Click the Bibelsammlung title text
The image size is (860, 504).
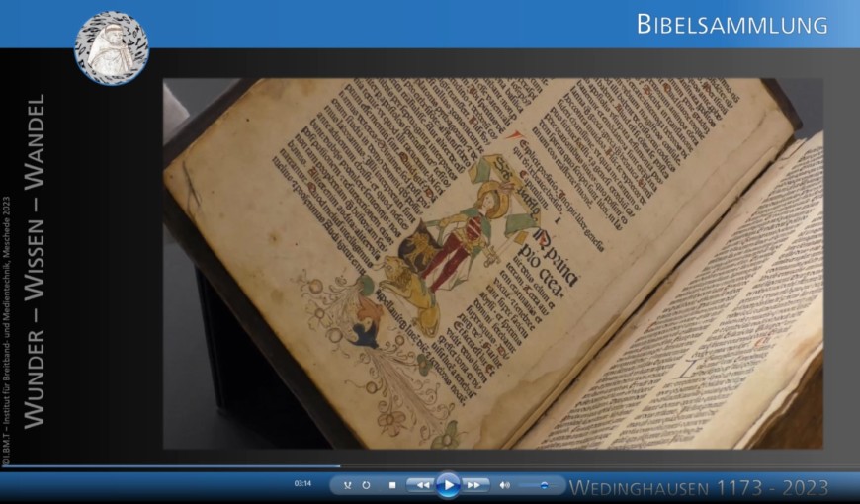tap(731, 24)
